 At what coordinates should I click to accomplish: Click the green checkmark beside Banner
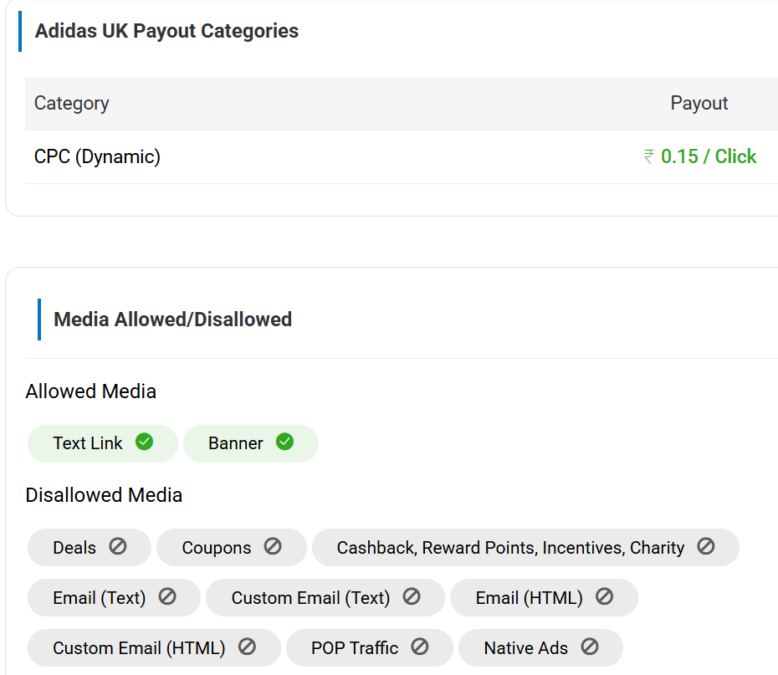[285, 442]
